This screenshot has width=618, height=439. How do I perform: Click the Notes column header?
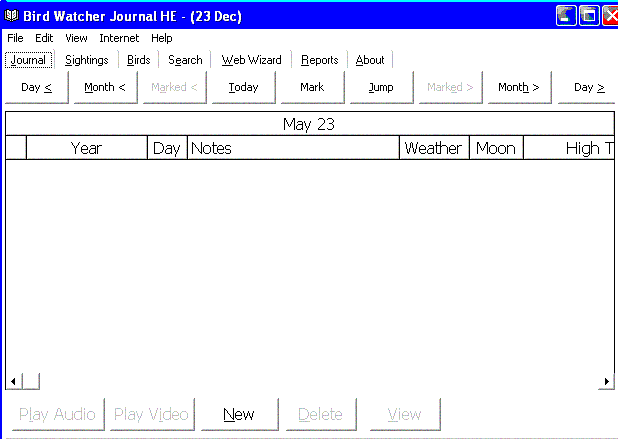tap(293, 148)
